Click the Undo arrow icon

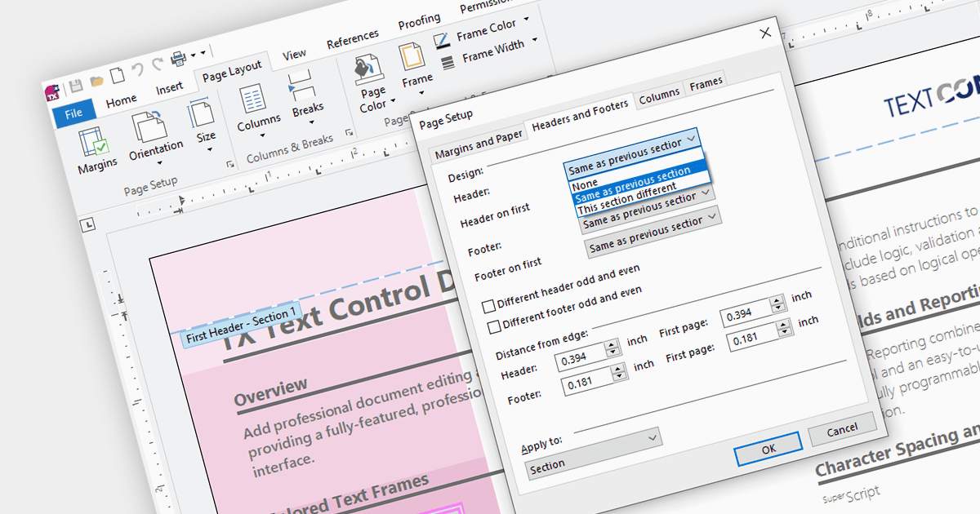pyautogui.click(x=137, y=69)
